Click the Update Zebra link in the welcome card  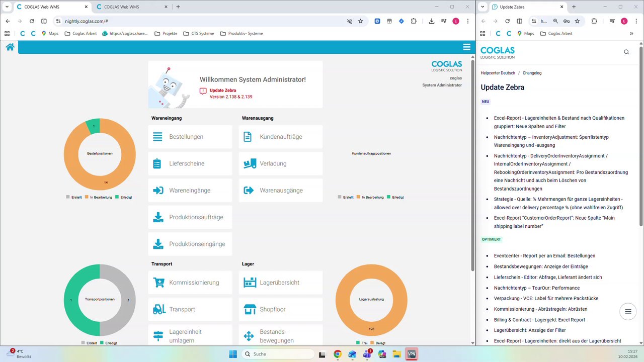223,90
